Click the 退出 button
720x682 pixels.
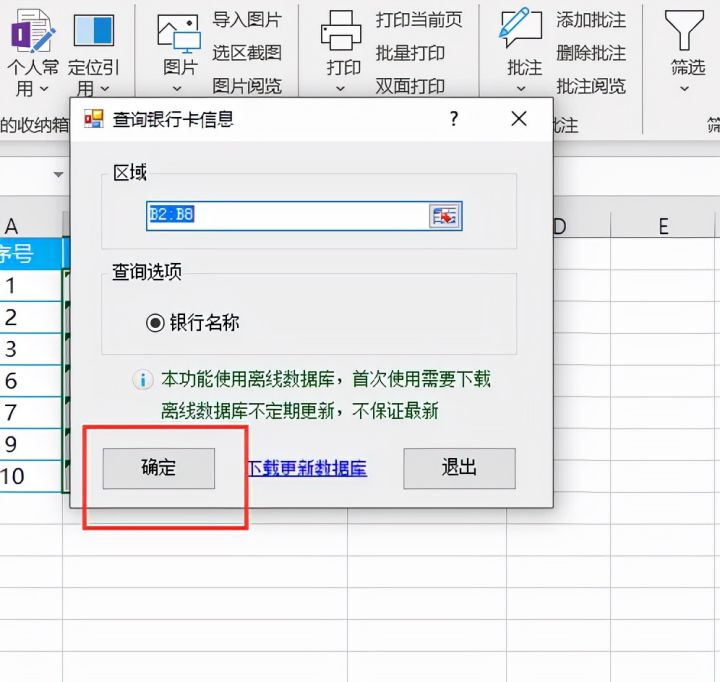click(459, 468)
